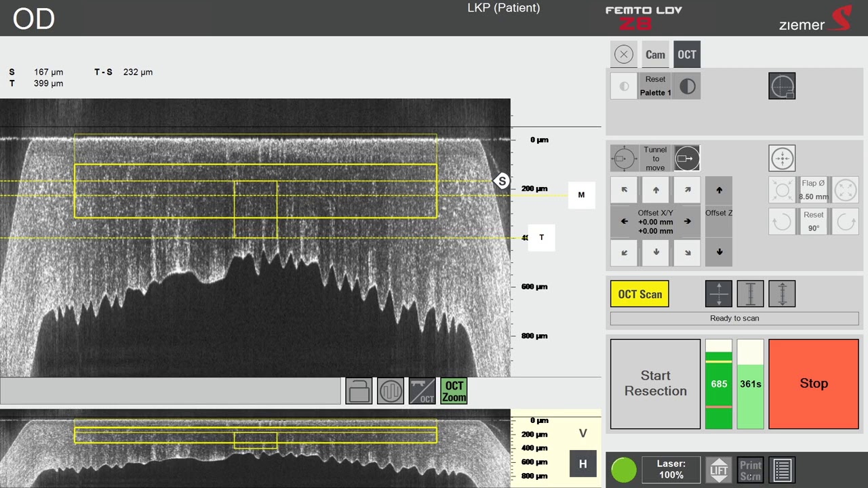Select the OCT view tab

[x=687, y=55]
